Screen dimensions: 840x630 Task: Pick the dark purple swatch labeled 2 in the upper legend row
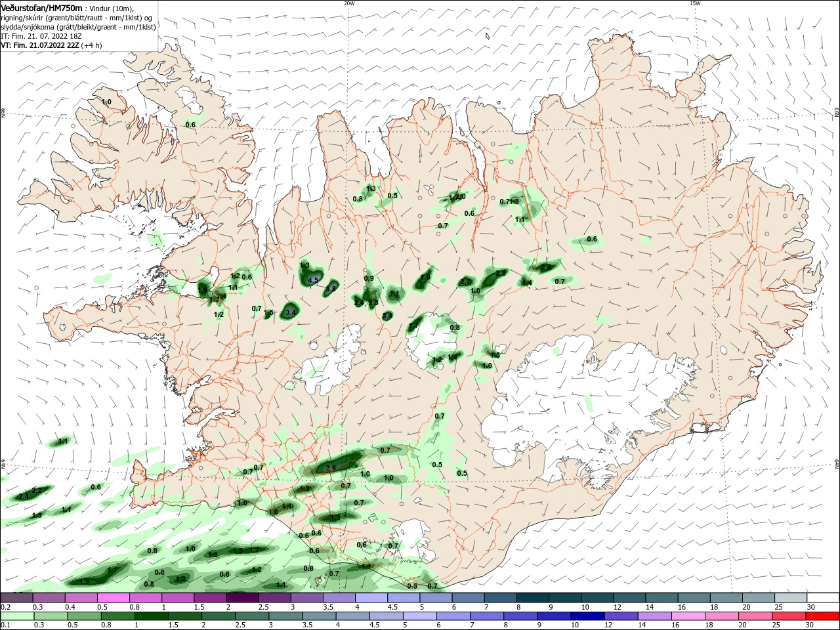(241, 598)
